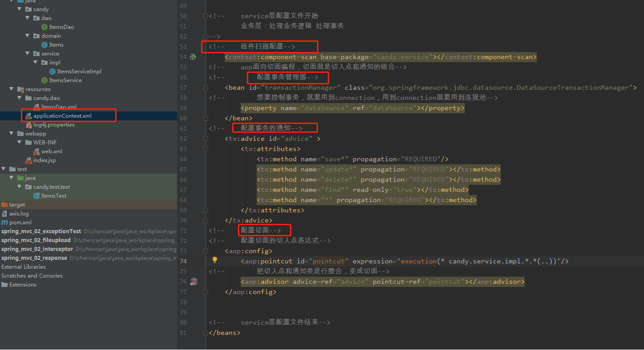Click the tx:method name "find*" read-only line
The width and height of the screenshot is (644, 350).
362,190
